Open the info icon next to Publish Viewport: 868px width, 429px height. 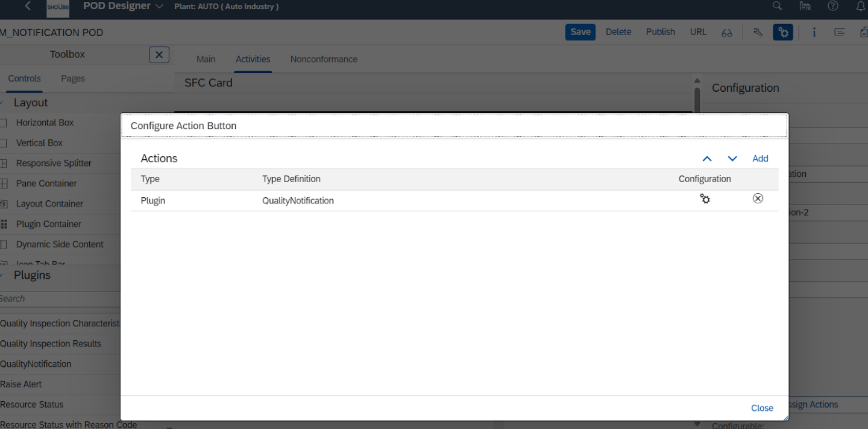(x=814, y=32)
